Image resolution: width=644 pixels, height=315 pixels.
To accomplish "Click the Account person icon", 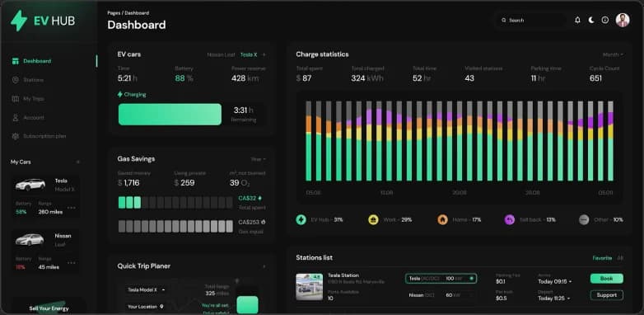I will pyautogui.click(x=16, y=118).
